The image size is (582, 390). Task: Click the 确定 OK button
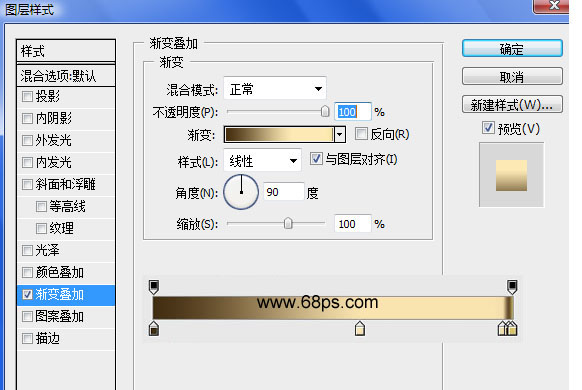[512, 49]
